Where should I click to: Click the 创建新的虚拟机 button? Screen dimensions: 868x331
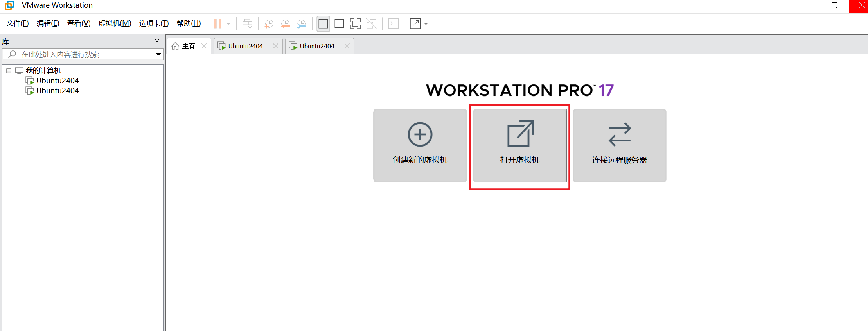pyautogui.click(x=420, y=145)
